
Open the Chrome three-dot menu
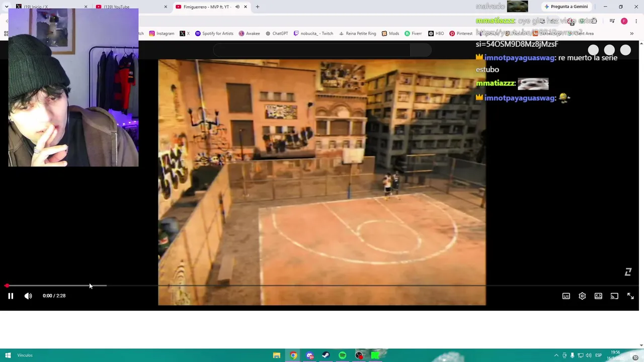click(x=636, y=21)
